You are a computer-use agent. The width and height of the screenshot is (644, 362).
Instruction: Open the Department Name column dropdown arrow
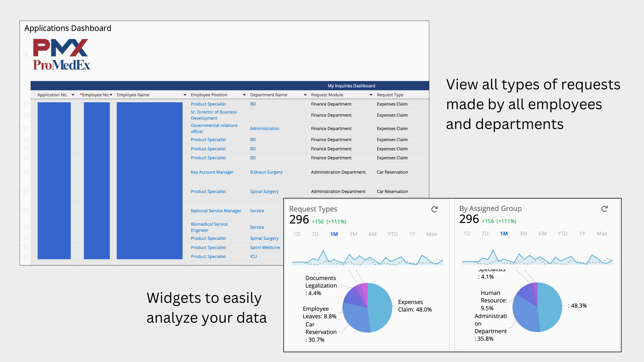(x=305, y=95)
